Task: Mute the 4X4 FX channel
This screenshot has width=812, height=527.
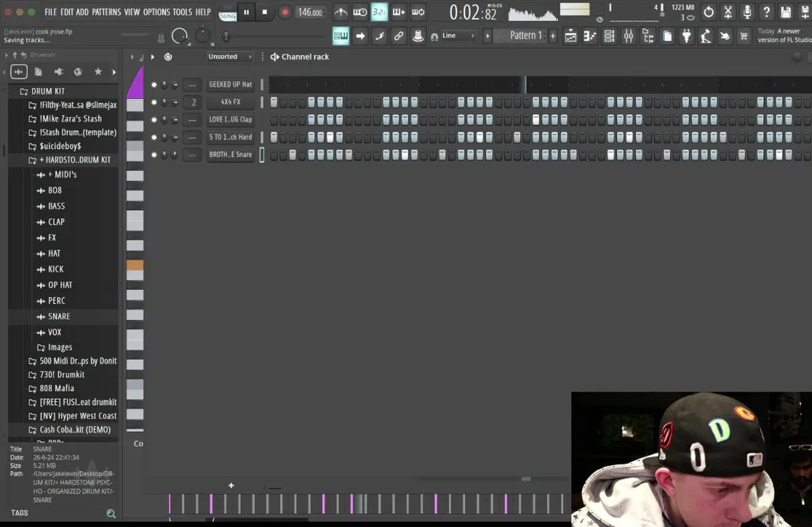Action: (154, 102)
